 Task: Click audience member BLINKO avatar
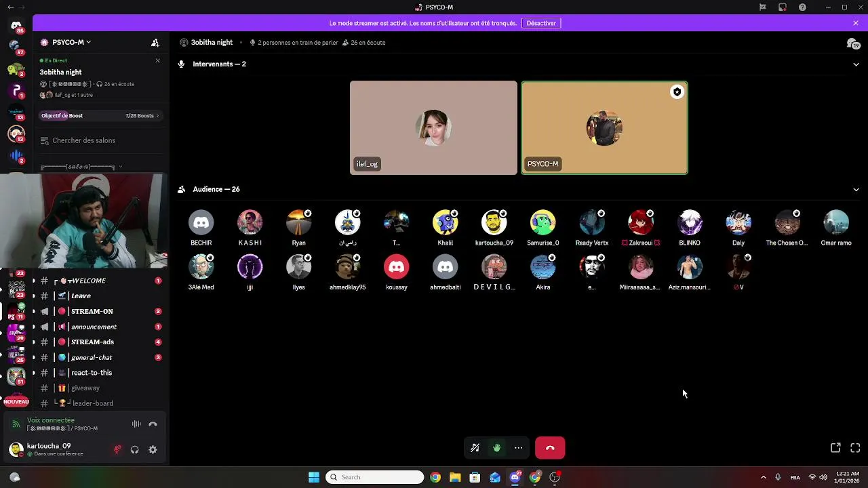690,222
